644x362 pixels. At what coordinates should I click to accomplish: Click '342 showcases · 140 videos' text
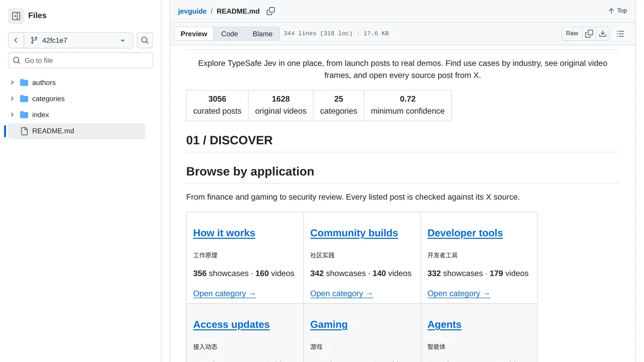(361, 274)
